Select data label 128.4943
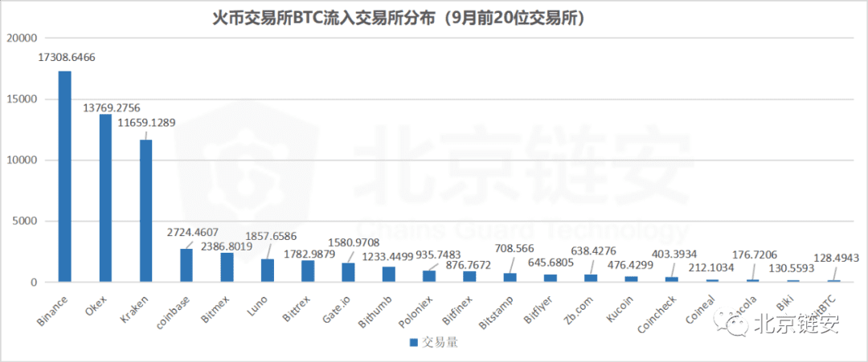The height and width of the screenshot is (362, 868). pos(837,258)
